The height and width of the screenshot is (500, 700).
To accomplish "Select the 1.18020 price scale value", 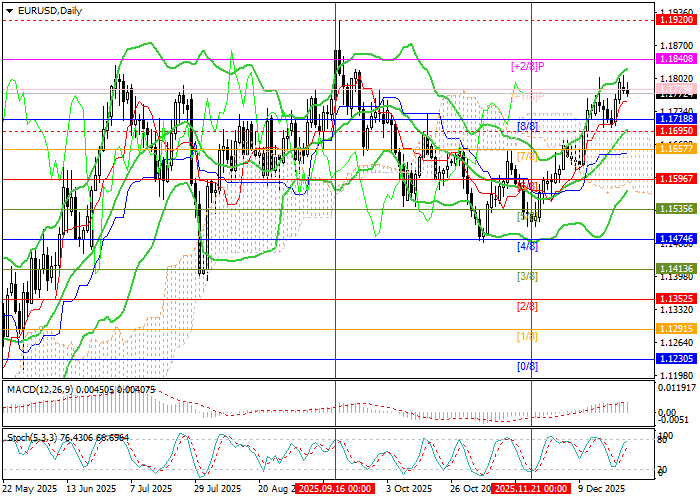I will click(x=676, y=79).
